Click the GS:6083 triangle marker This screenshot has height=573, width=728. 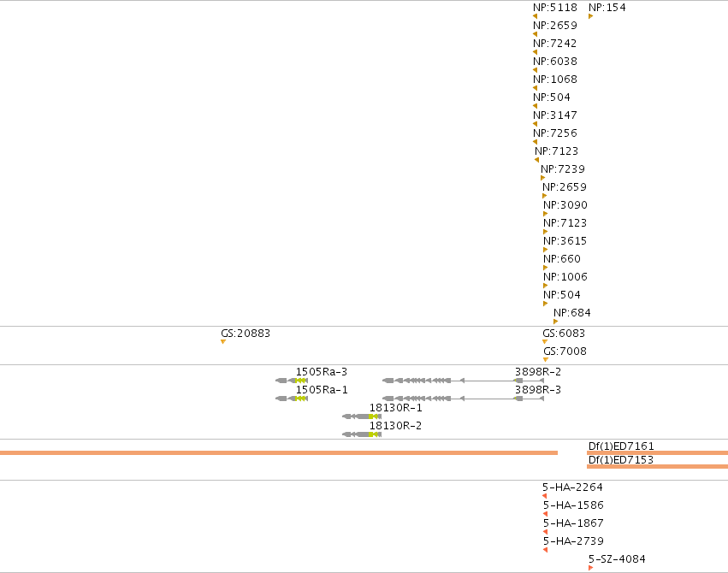point(545,342)
